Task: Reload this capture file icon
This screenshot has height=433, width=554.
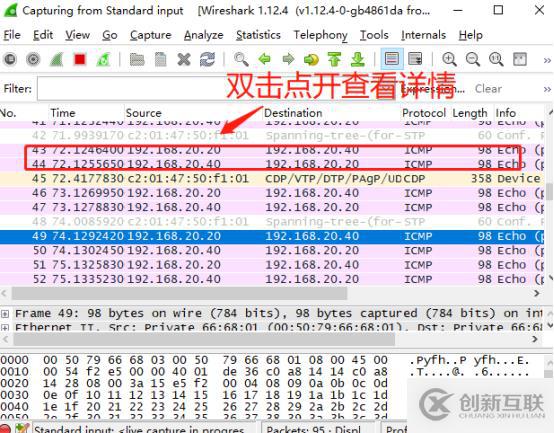Action: coord(207,59)
